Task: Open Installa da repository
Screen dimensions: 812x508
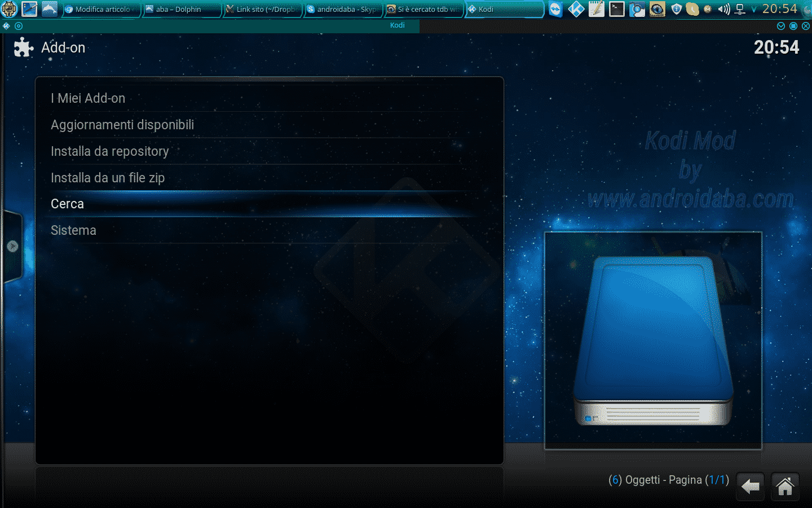Action: coord(269,151)
